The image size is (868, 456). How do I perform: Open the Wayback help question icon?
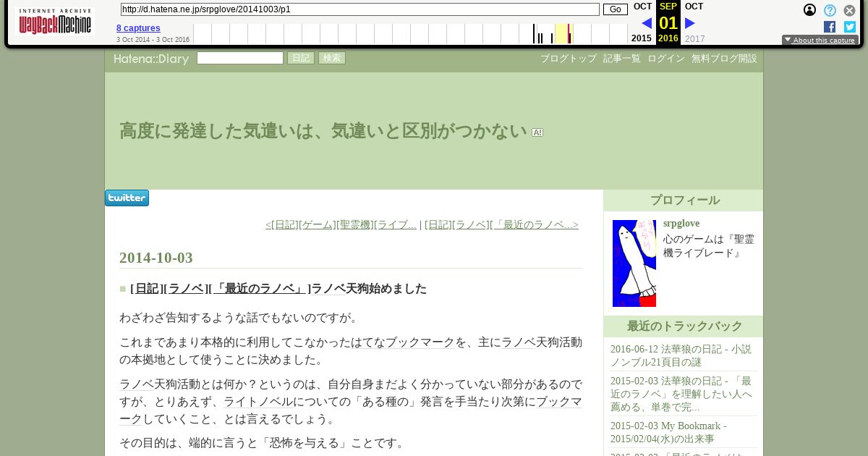(830, 10)
